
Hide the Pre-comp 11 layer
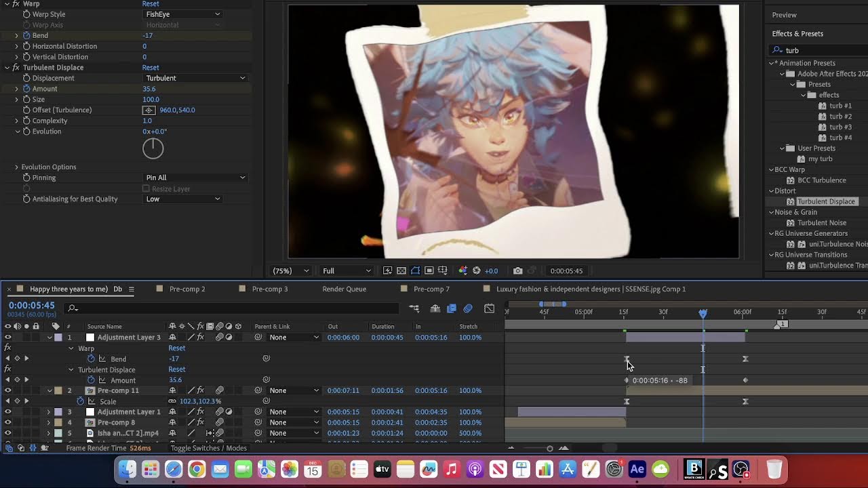[x=7, y=390]
